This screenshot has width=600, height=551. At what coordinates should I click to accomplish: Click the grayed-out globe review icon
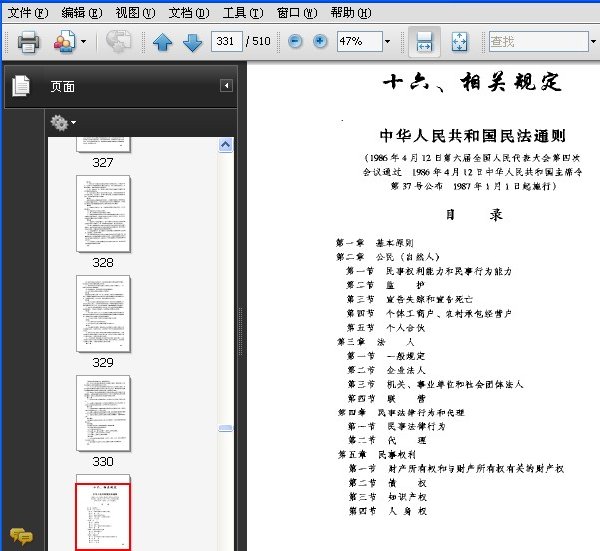tap(118, 41)
